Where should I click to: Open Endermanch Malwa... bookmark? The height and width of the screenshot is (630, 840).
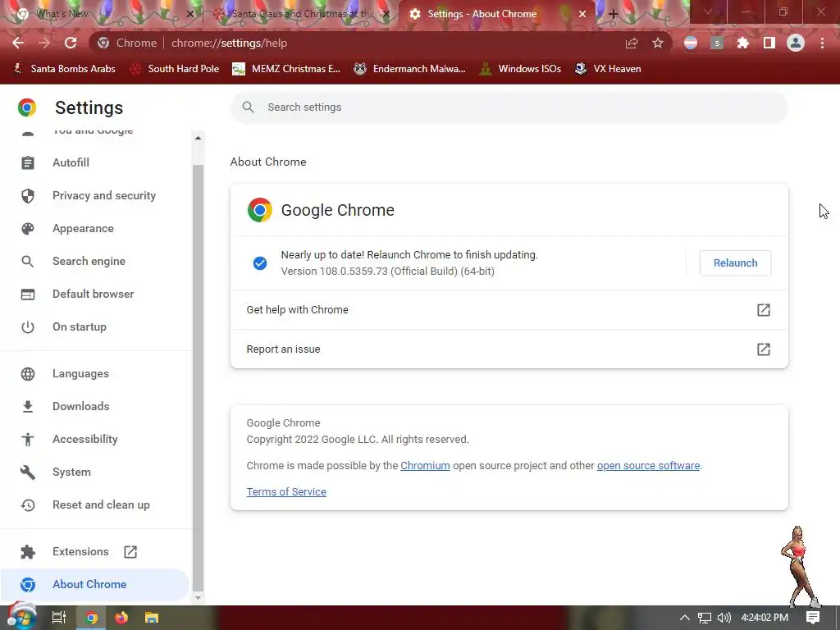point(410,69)
